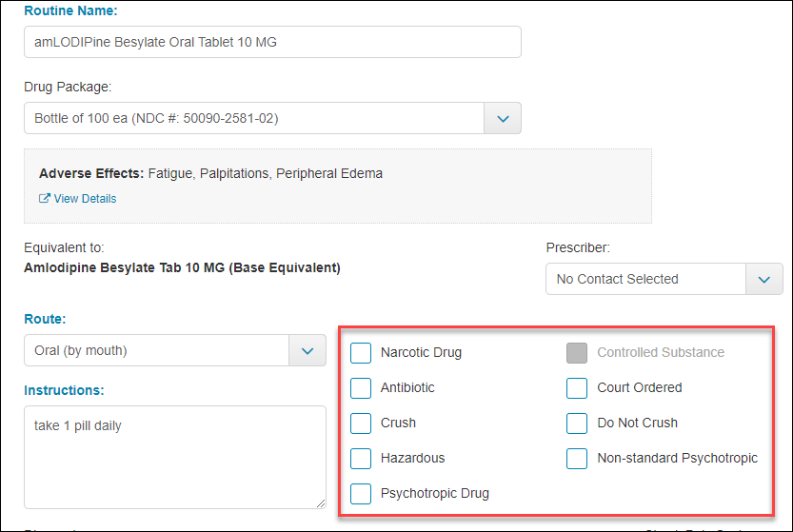Select the No Contact Selected prescriber field
This screenshot has height=532, width=793.
[x=645, y=279]
